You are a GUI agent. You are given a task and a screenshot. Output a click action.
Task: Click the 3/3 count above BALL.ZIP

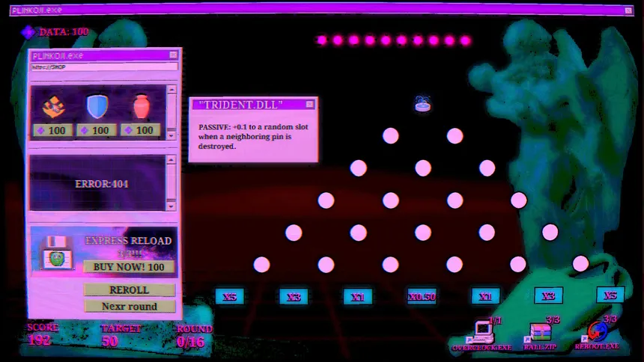[x=553, y=319]
